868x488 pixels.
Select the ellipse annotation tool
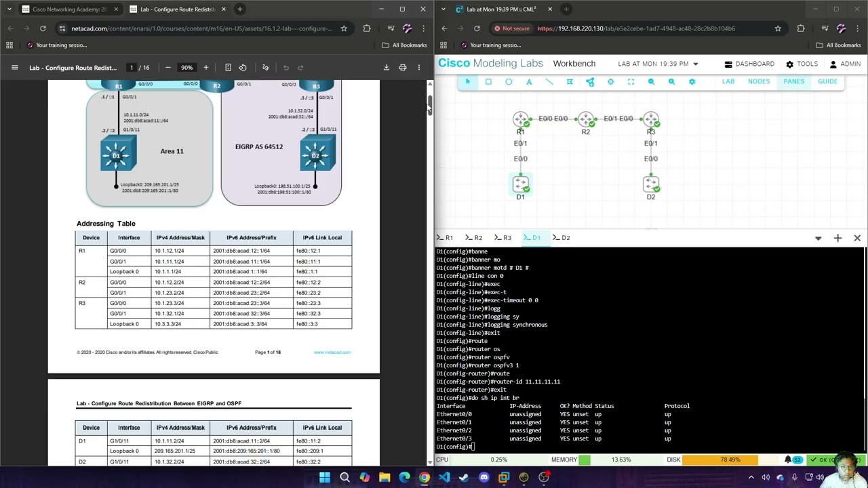pyautogui.click(x=509, y=81)
